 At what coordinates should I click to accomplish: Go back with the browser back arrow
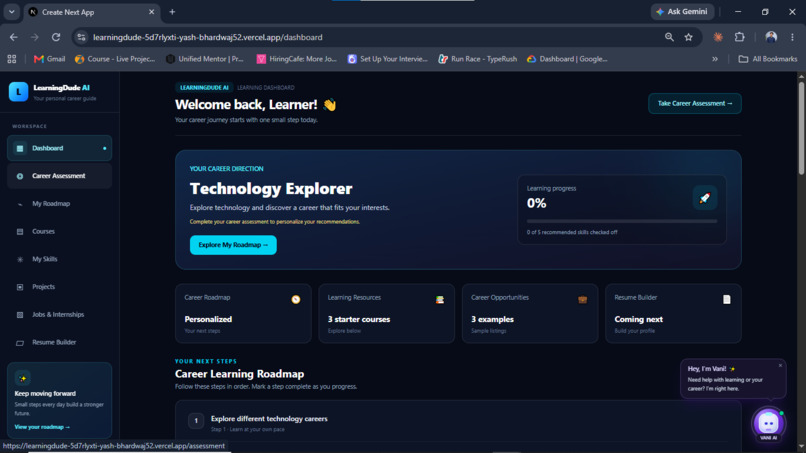pyautogui.click(x=13, y=37)
